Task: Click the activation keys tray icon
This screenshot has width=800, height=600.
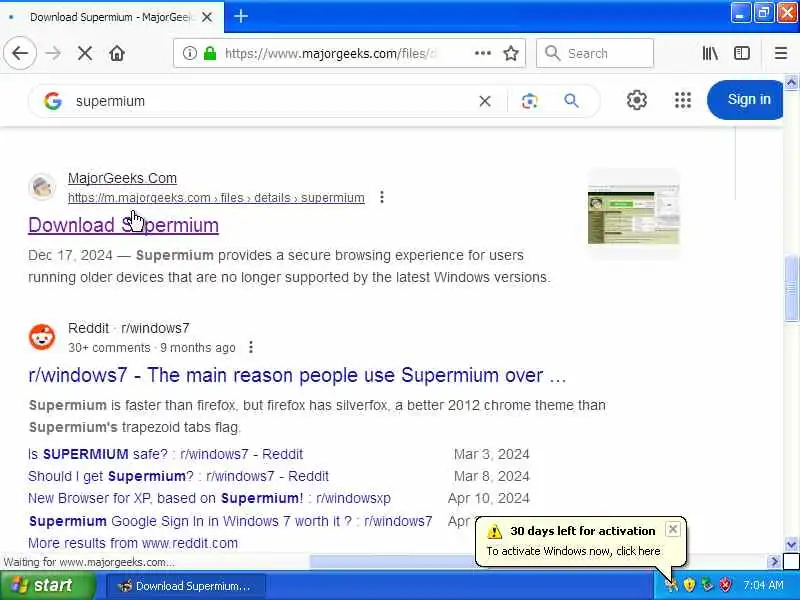Action: click(670, 585)
